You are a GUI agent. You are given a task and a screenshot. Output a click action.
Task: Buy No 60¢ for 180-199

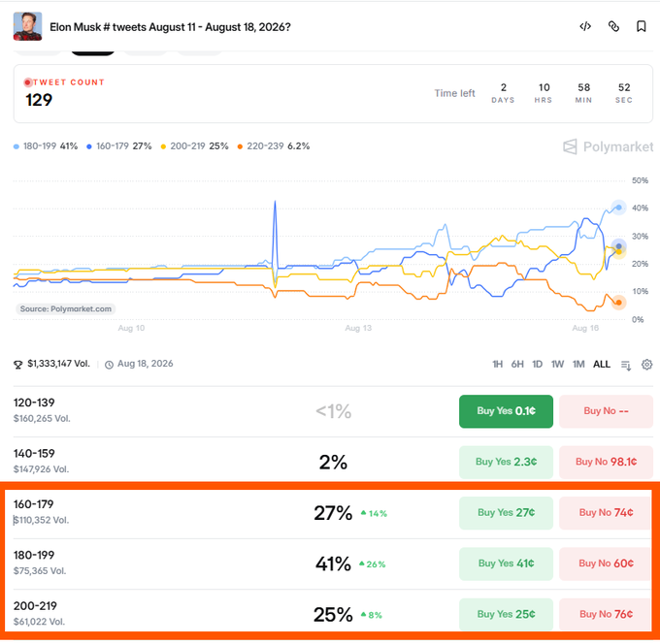tap(606, 563)
